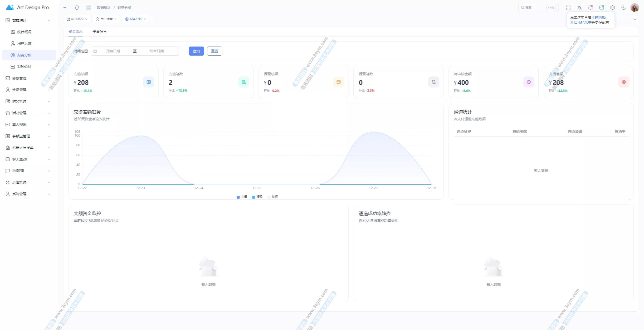
Task: Click the 开始日期 date input field
Action: click(x=113, y=51)
